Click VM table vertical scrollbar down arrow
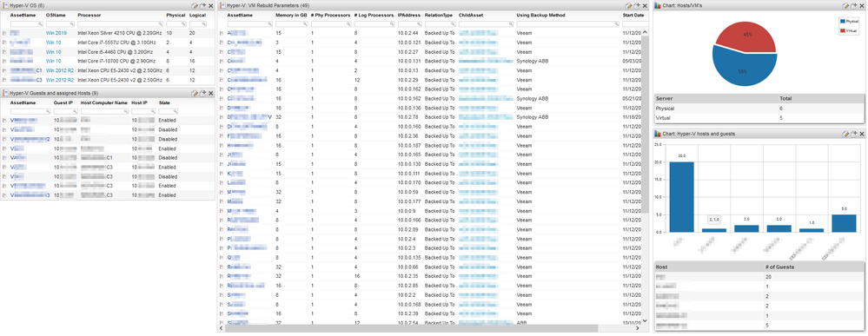The width and height of the screenshot is (868, 336). pyautogui.click(x=645, y=320)
